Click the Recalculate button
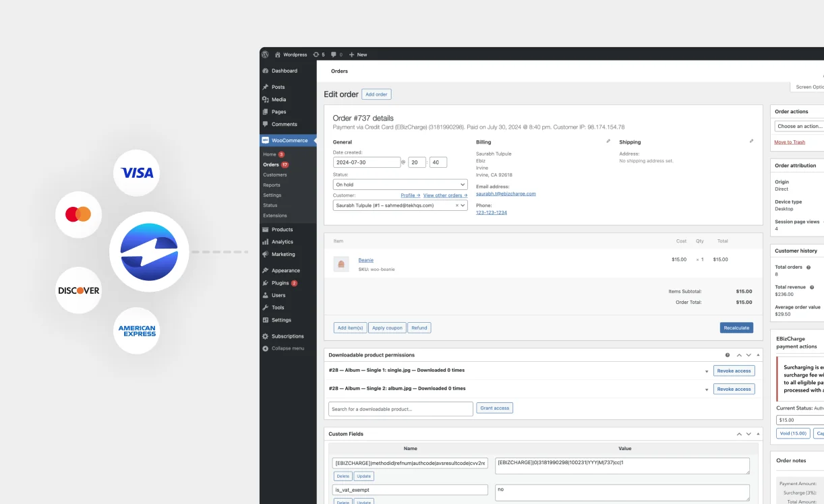This screenshot has width=824, height=504. tap(736, 328)
